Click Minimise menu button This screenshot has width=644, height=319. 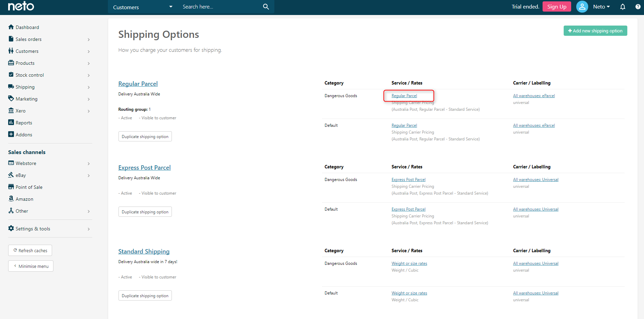[x=31, y=266]
